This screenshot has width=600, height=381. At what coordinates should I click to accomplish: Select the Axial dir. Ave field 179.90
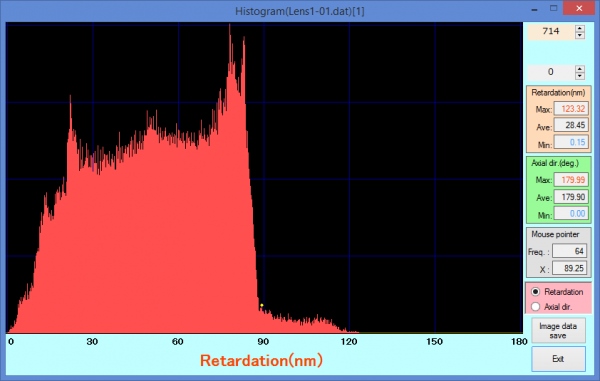pyautogui.click(x=571, y=197)
